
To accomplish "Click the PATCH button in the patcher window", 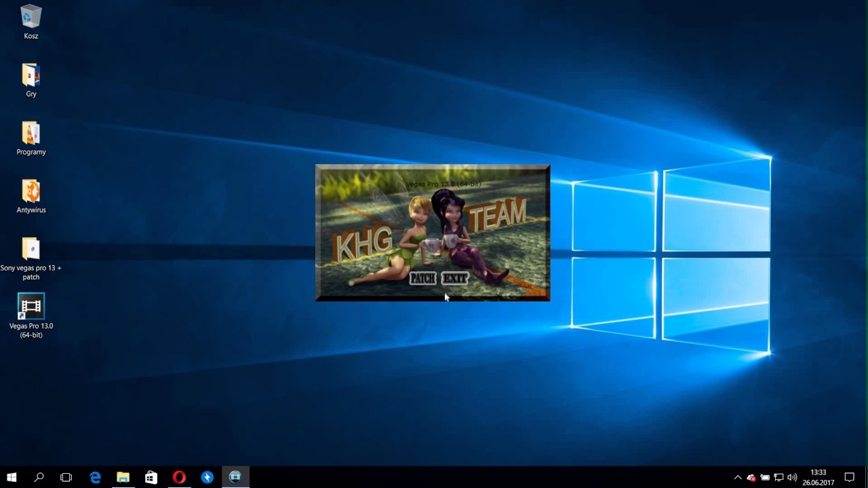I will tap(422, 278).
